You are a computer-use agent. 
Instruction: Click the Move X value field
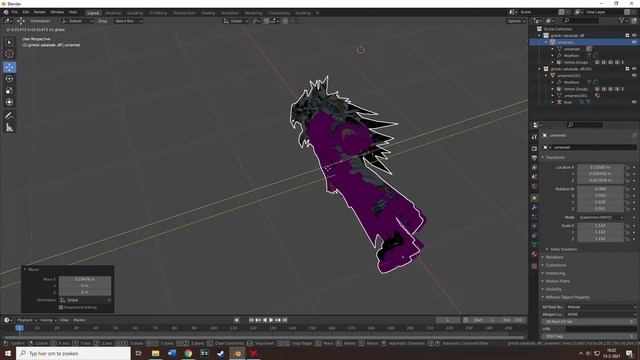[85, 279]
